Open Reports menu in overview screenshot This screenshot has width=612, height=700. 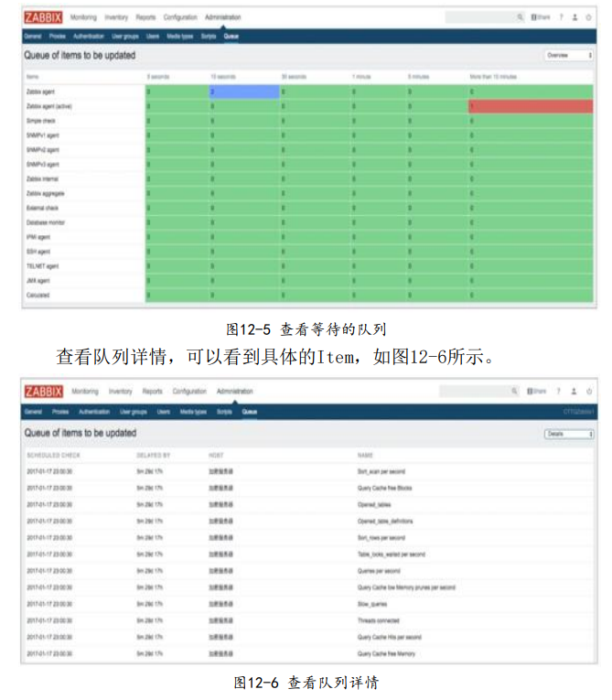click(x=145, y=17)
